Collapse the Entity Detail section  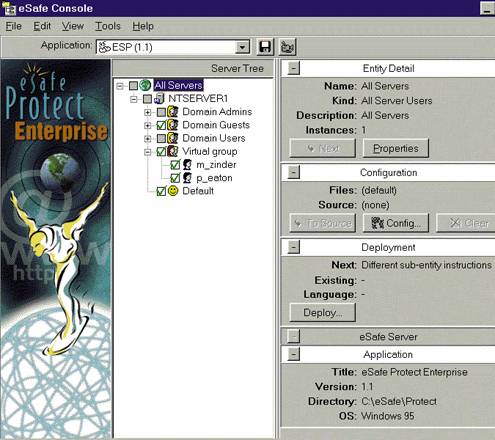(x=294, y=68)
